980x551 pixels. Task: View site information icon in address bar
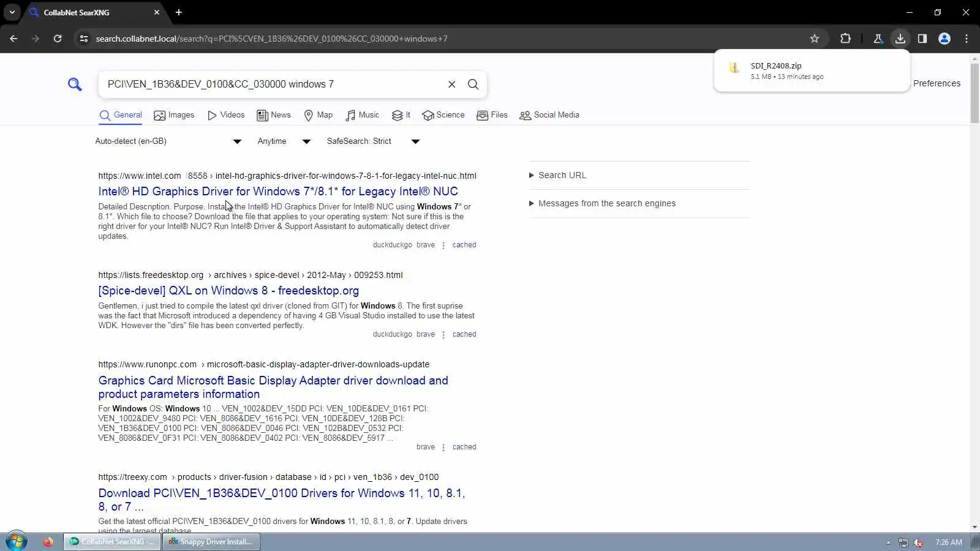pos(84,39)
